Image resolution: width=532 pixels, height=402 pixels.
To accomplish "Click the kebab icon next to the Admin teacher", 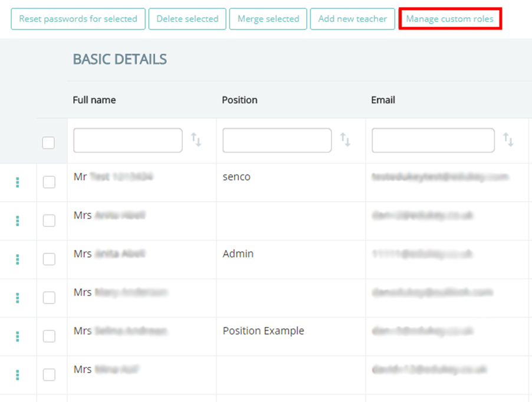I will pyautogui.click(x=18, y=259).
